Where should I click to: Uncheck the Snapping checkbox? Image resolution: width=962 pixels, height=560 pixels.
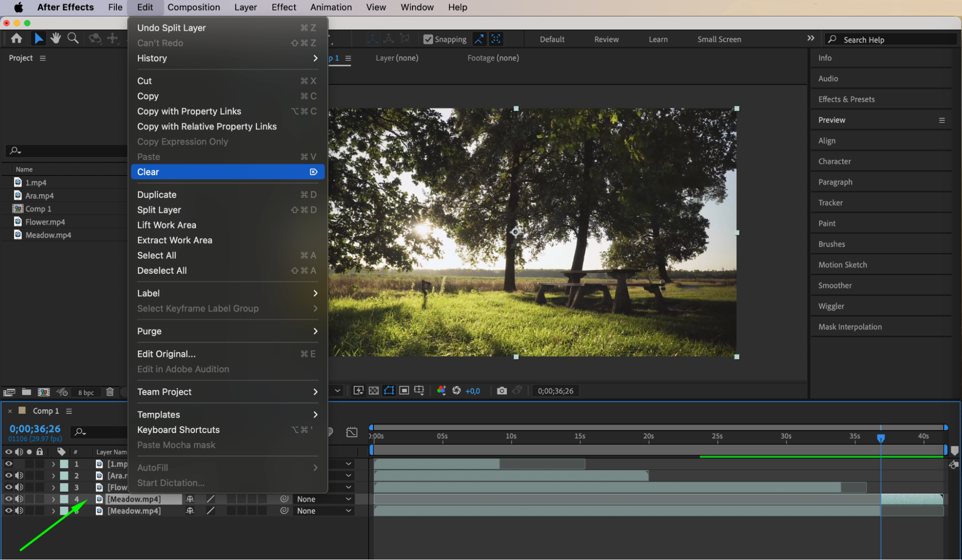pyautogui.click(x=428, y=39)
